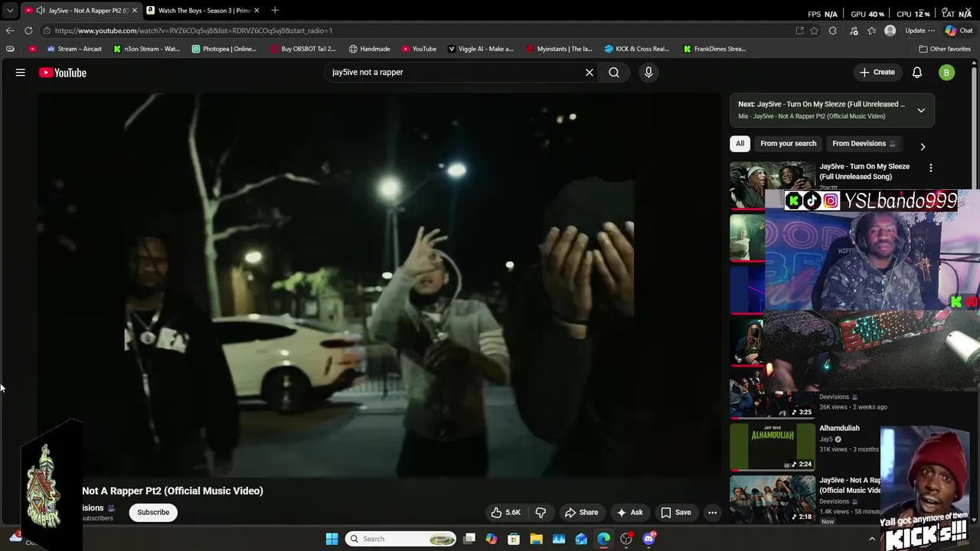Open a new browser tab
The width and height of the screenshot is (980, 551).
pos(275,10)
